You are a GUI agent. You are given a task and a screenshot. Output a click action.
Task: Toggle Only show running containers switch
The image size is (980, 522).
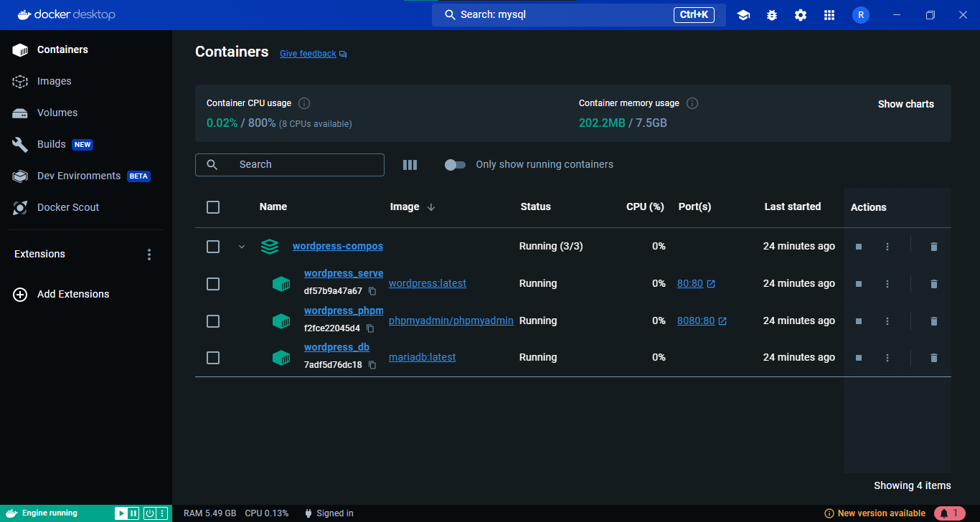click(x=455, y=165)
